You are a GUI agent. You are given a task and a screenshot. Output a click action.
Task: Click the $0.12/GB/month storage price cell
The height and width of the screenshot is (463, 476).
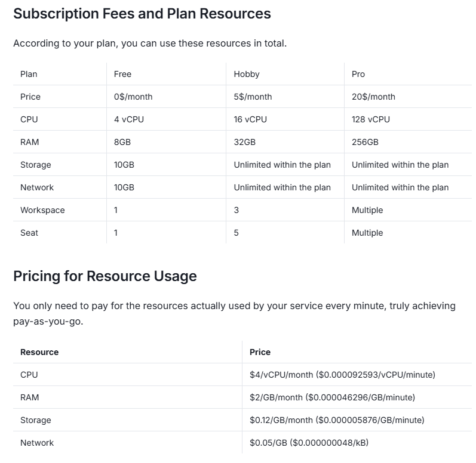337,420
